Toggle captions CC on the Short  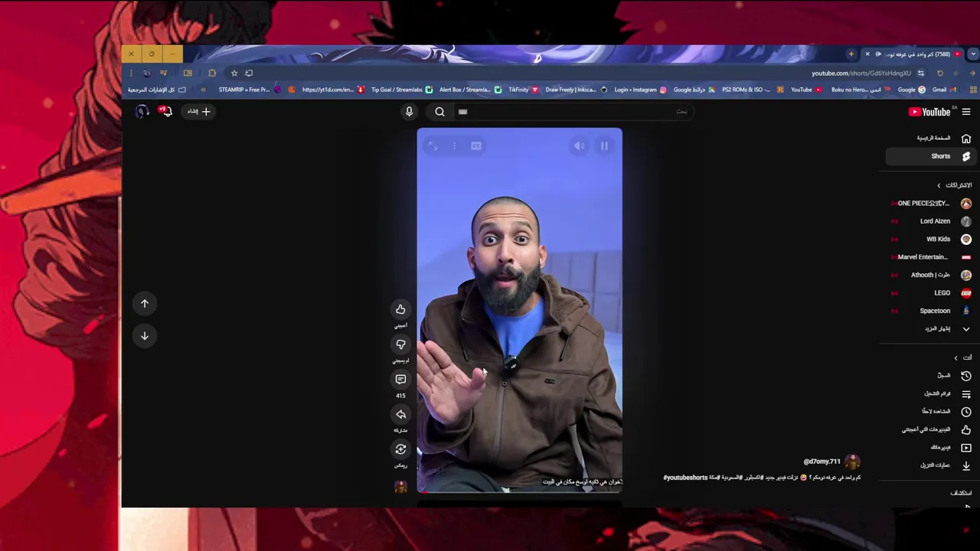476,145
